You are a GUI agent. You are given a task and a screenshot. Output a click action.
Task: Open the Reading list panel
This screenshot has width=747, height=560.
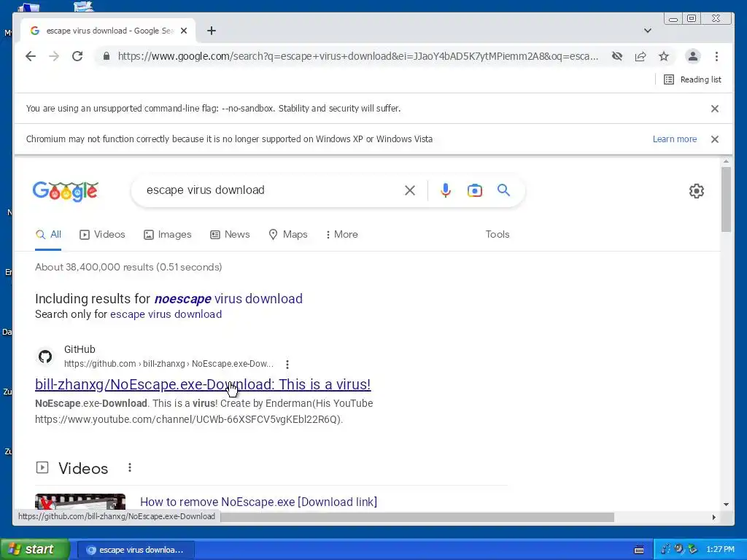click(693, 79)
